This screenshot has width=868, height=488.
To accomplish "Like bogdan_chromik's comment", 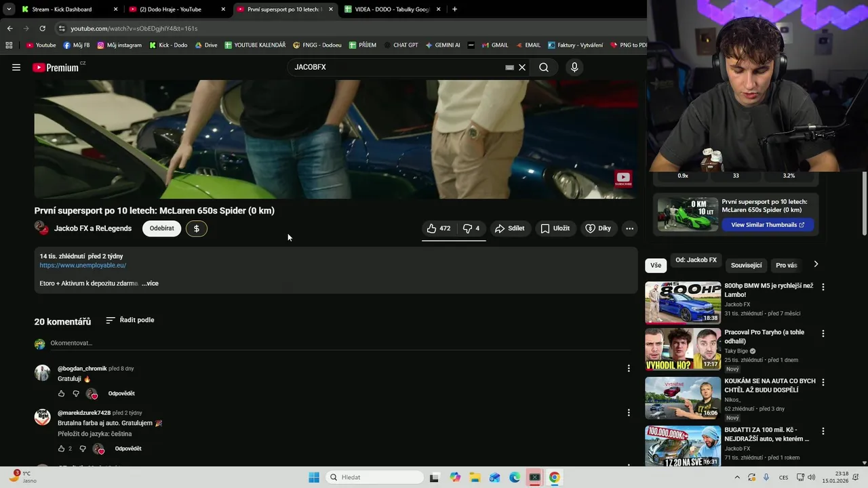I will coord(61,394).
